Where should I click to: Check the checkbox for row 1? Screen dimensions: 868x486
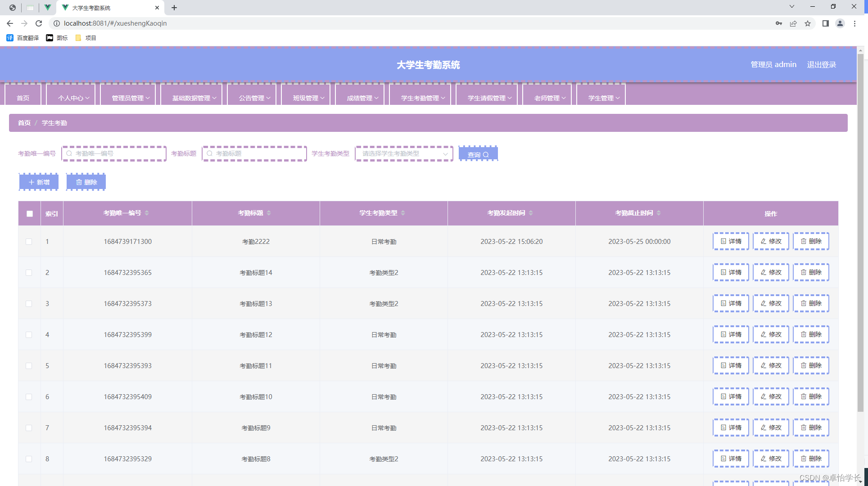point(29,242)
